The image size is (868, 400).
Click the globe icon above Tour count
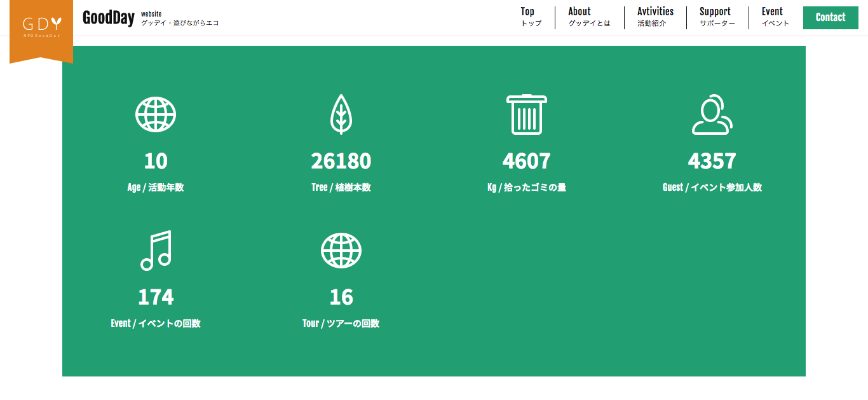341,251
